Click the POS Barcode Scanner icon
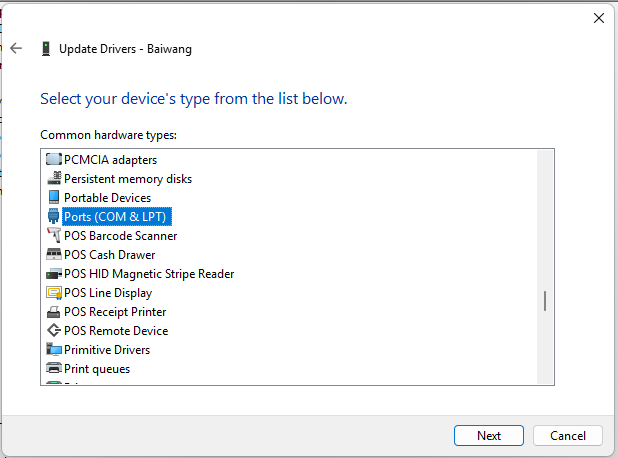This screenshot has width=618, height=458. [54, 235]
